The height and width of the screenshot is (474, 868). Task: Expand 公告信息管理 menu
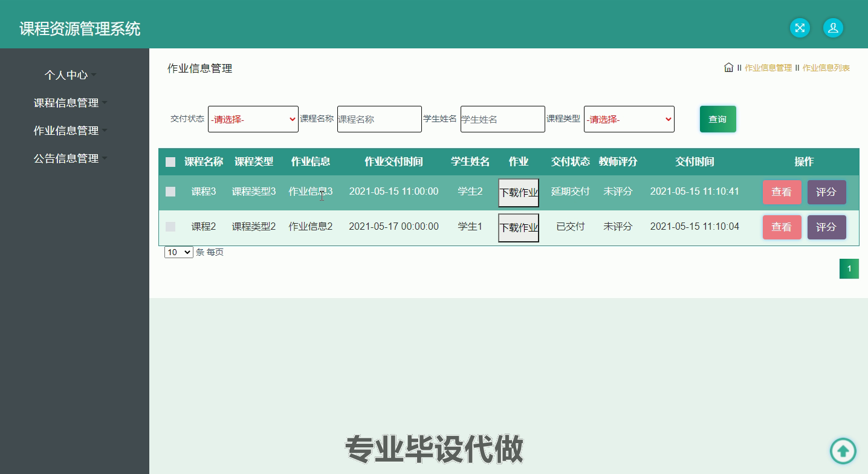70,158
